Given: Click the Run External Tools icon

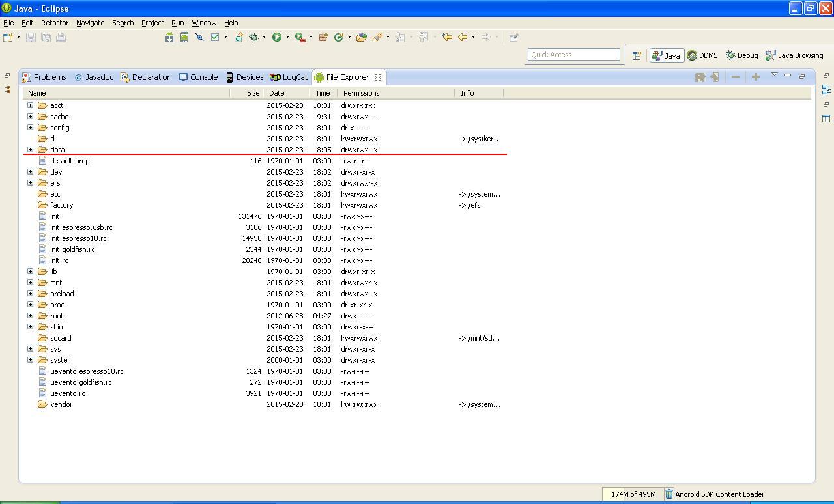Looking at the screenshot, I should pos(300,38).
